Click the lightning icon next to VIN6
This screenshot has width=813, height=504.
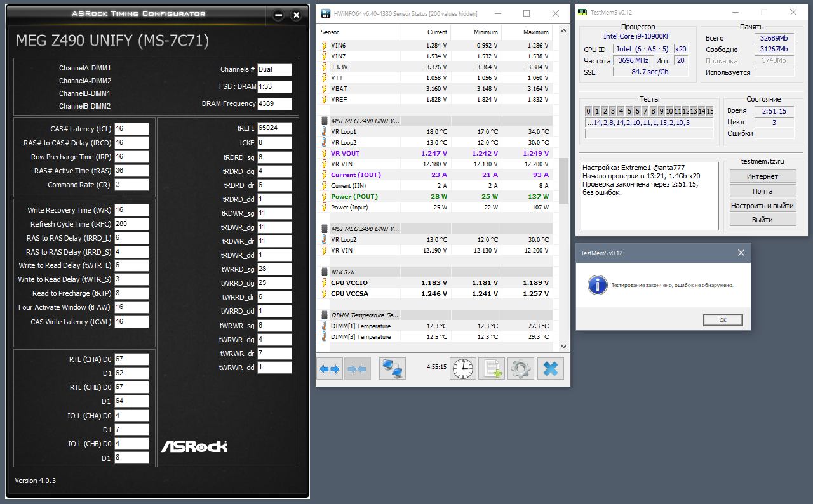(x=325, y=46)
